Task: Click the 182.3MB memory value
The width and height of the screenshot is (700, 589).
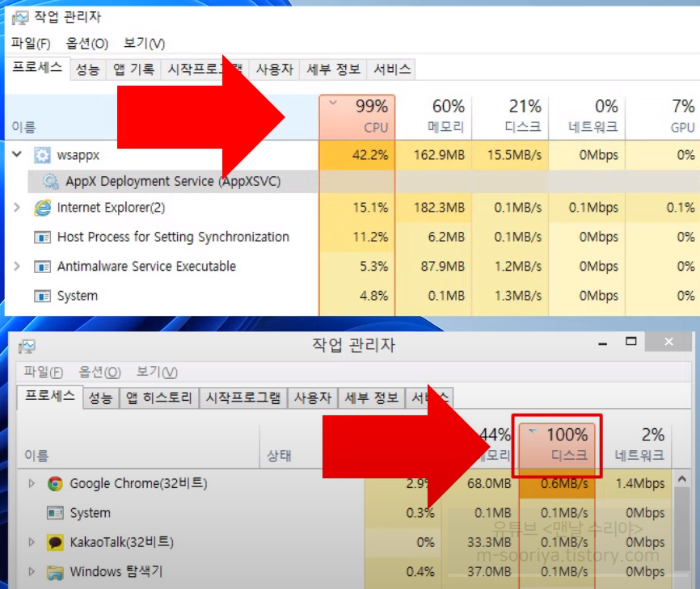Action: click(439, 208)
